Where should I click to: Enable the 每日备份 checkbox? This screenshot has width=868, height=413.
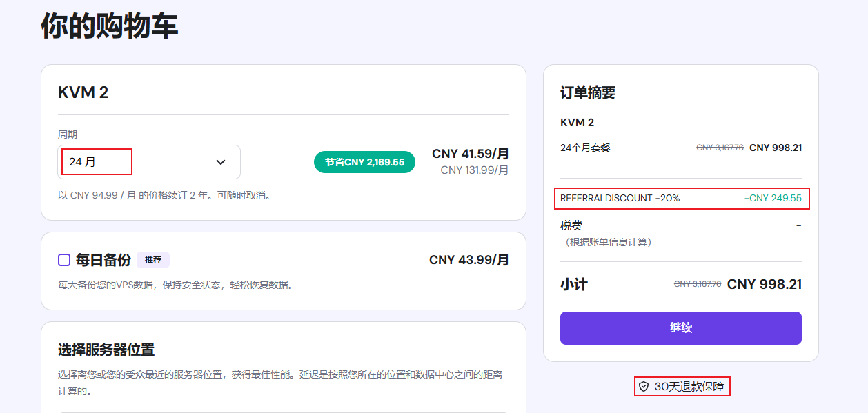tap(64, 260)
